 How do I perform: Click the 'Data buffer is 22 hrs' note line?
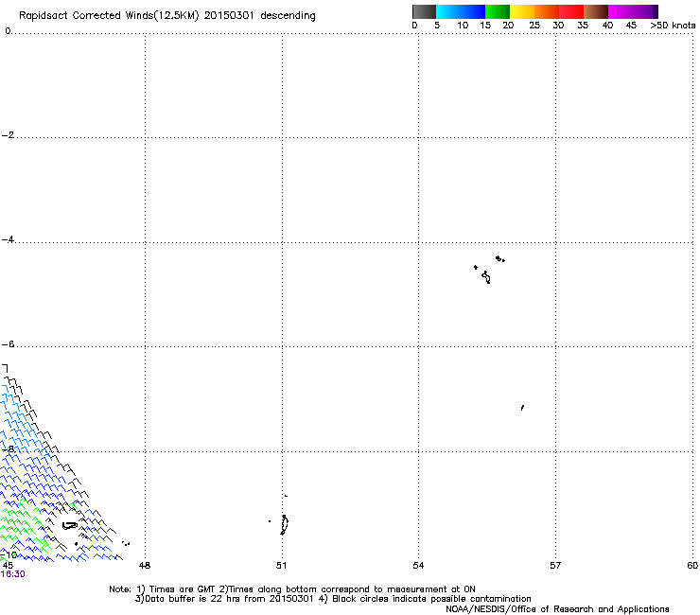[x=333, y=599]
